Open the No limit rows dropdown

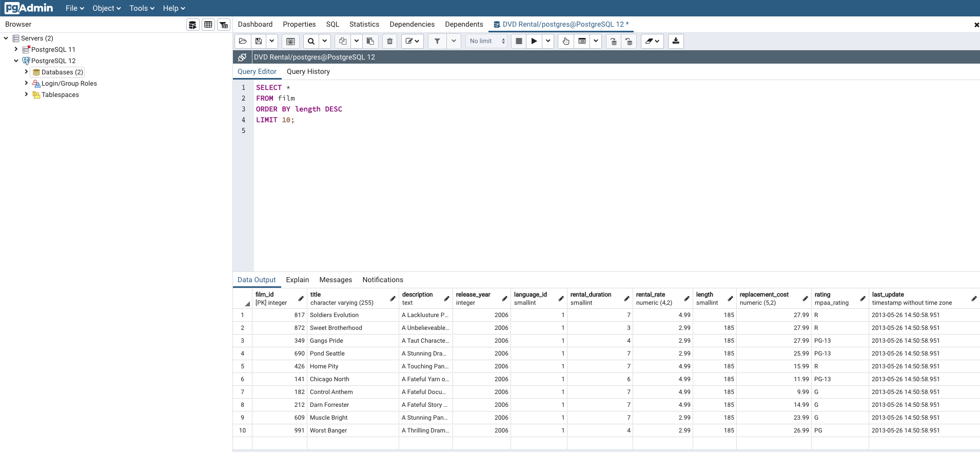(x=486, y=41)
